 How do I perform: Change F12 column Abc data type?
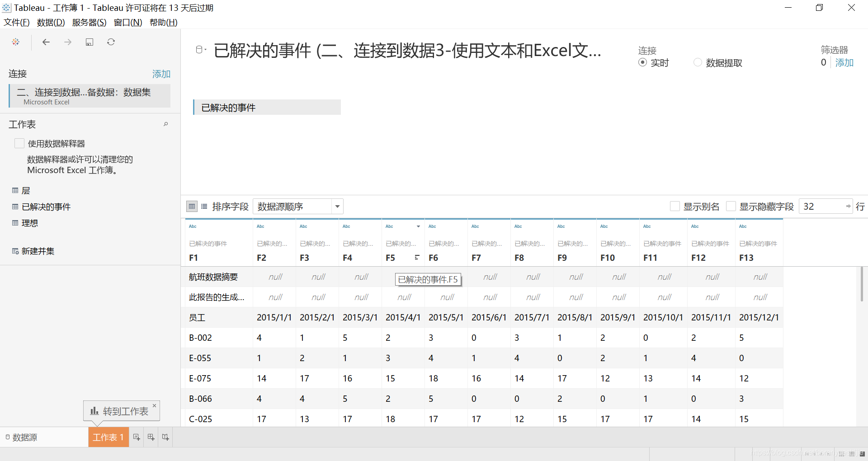pos(695,226)
